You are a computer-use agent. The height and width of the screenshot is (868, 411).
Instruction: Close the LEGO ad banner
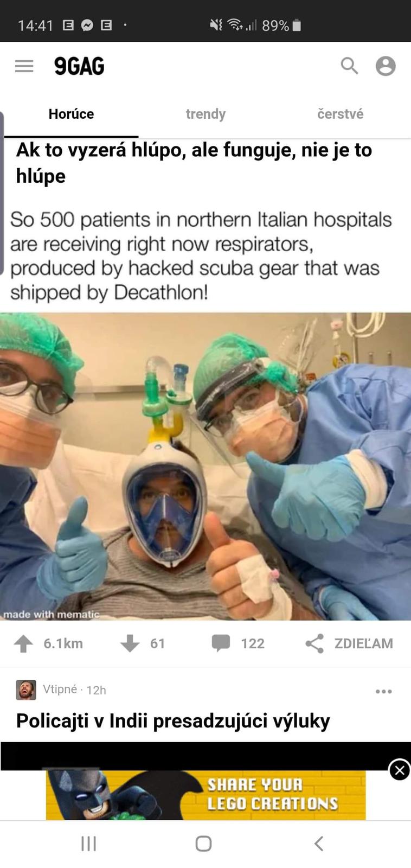click(x=400, y=770)
